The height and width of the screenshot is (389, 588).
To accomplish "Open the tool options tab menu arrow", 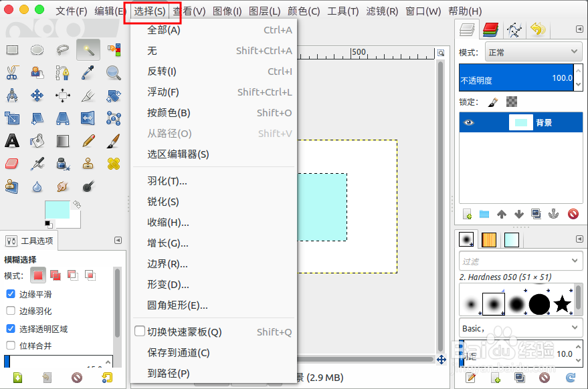I will click(118, 240).
